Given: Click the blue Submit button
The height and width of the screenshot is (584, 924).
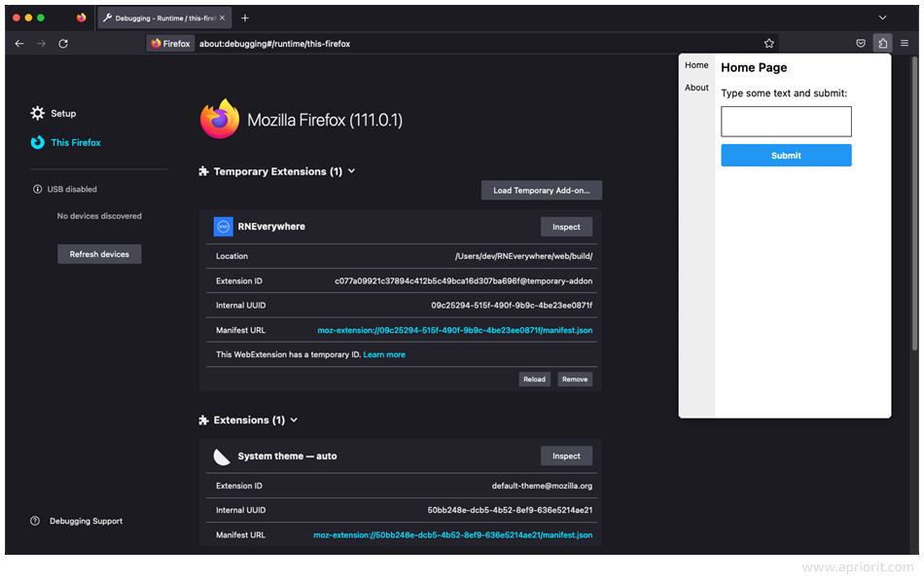Looking at the screenshot, I should point(786,156).
